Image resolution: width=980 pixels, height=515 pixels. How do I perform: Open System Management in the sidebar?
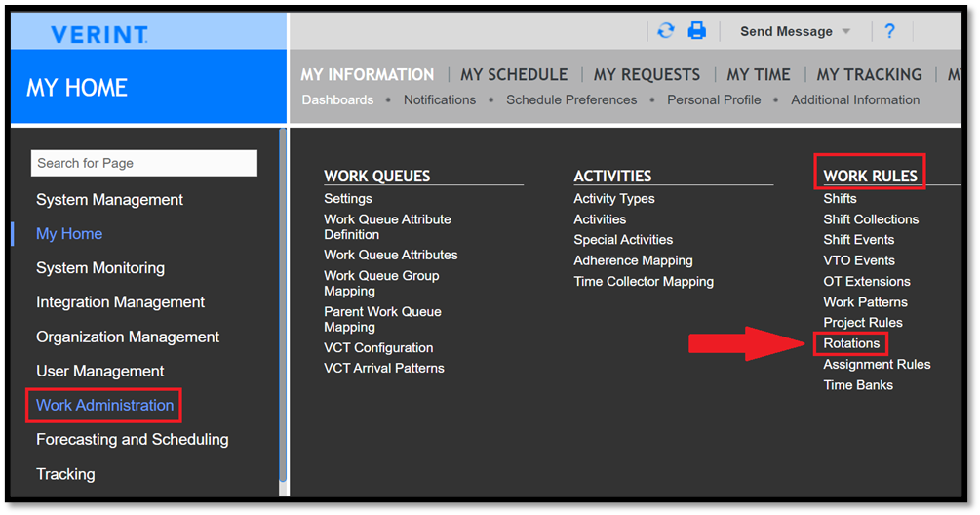pos(109,200)
